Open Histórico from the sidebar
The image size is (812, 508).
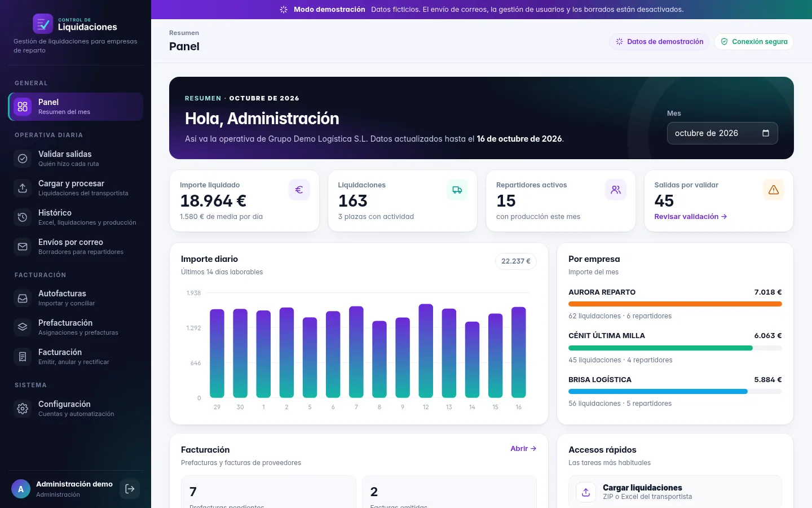(76, 217)
